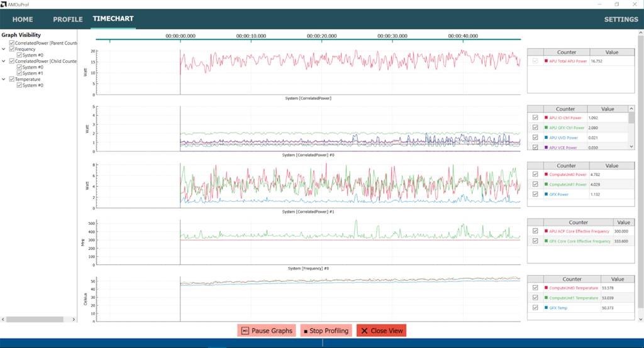Click the green APU GFX-Ctrl Power legend icon
Screen dimensions: 644x348
click(547, 128)
